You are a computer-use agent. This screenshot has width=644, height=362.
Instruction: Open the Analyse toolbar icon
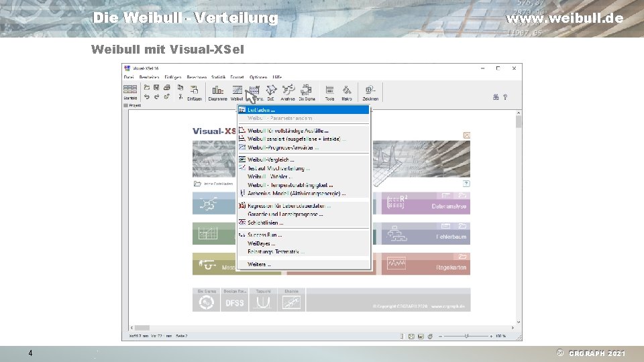coord(288,93)
